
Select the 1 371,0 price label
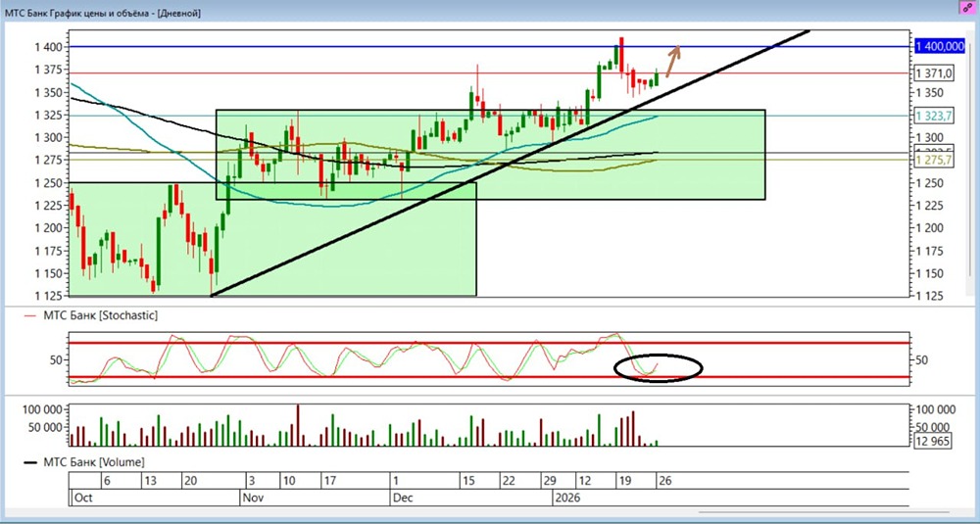(x=934, y=73)
